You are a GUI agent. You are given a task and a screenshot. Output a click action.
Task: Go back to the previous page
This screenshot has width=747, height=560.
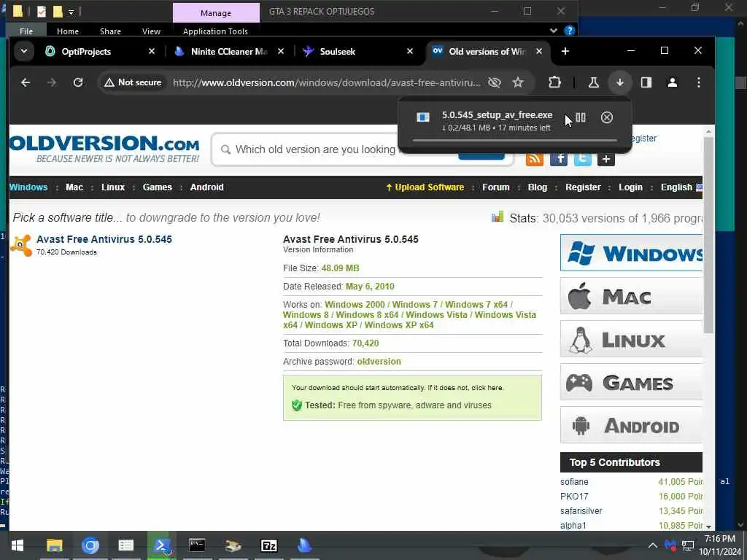[x=26, y=82]
